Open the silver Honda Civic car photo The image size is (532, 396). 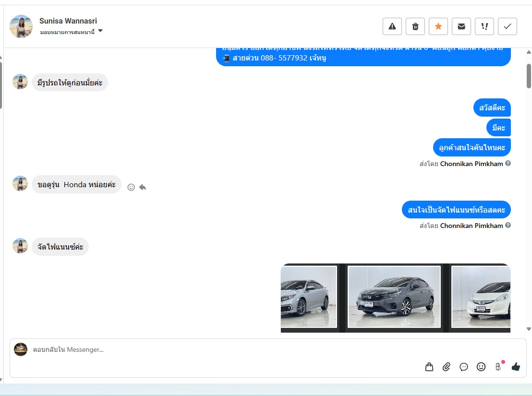pos(309,297)
